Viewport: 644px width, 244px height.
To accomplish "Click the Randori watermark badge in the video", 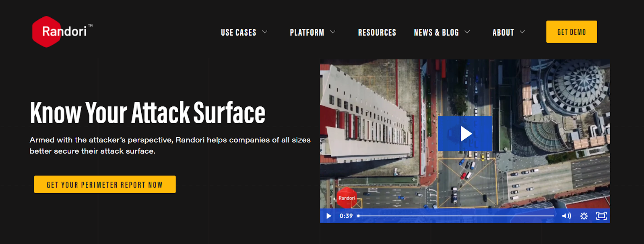I will [x=347, y=198].
